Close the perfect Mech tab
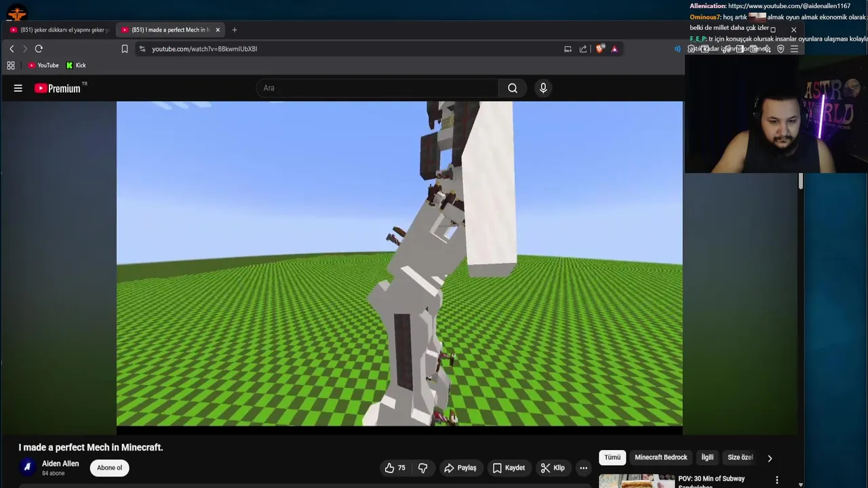Screen dimensions: 868x488 [x=218, y=30]
